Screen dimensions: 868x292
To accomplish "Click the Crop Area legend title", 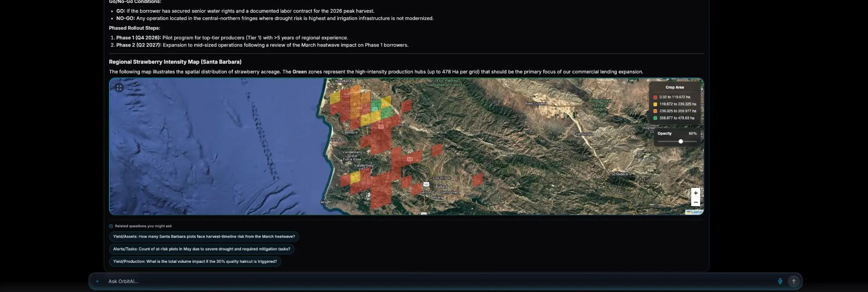I will (x=675, y=87).
